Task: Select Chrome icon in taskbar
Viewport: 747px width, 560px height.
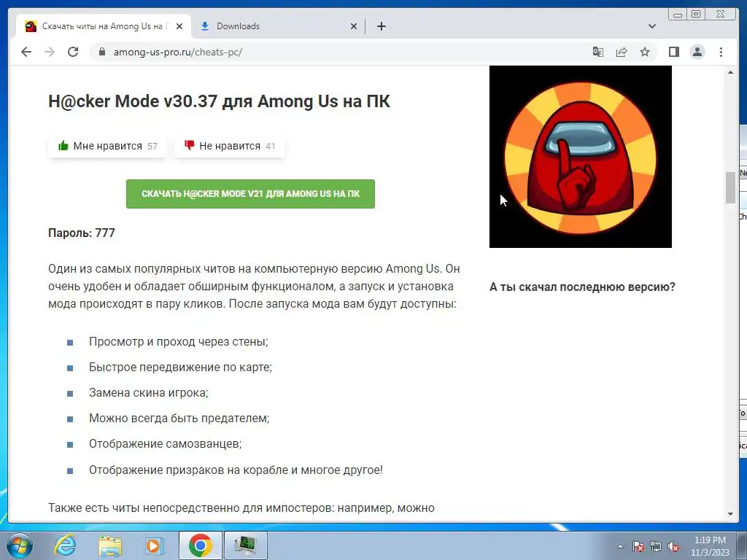Action: pyautogui.click(x=200, y=545)
